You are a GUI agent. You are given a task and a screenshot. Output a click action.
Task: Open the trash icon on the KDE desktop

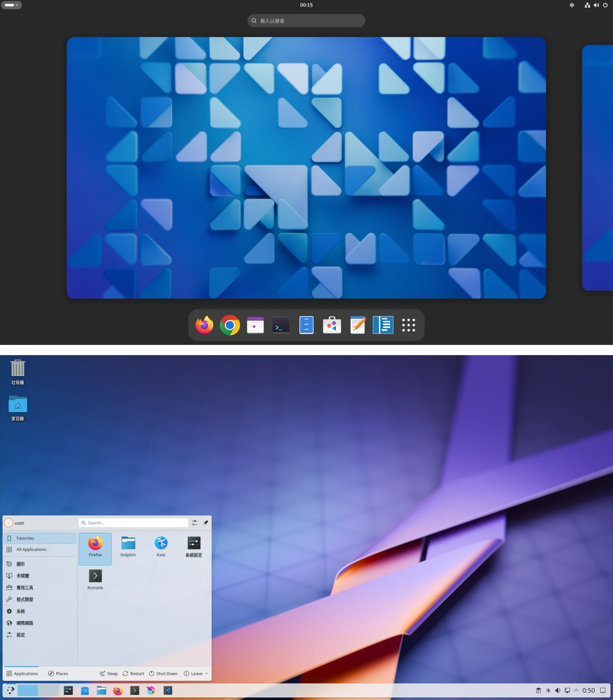[x=18, y=372]
